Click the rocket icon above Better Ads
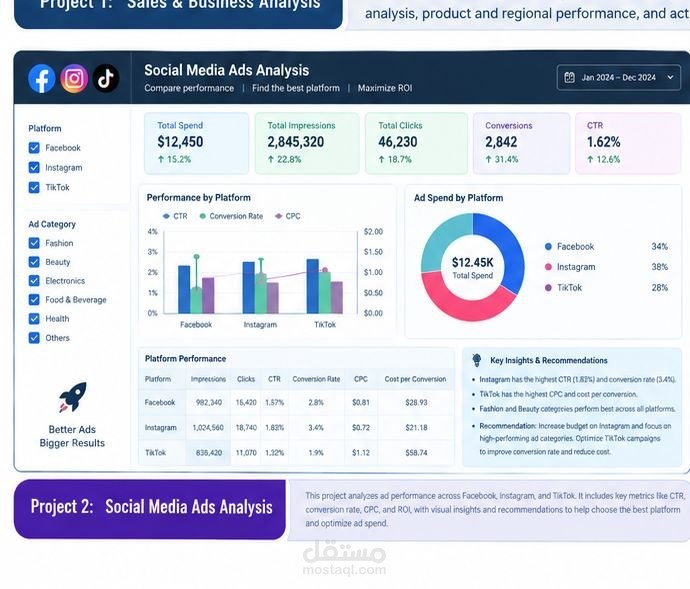The image size is (690, 589). pos(73,397)
